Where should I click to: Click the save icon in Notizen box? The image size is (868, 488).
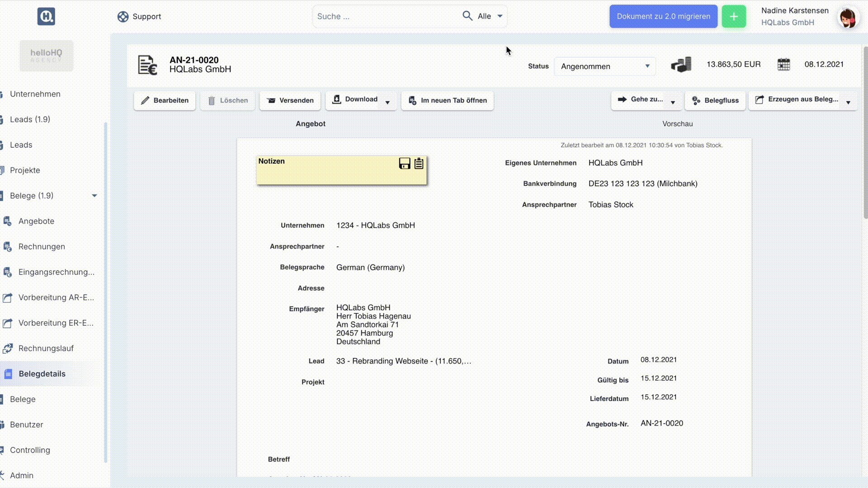pyautogui.click(x=404, y=164)
